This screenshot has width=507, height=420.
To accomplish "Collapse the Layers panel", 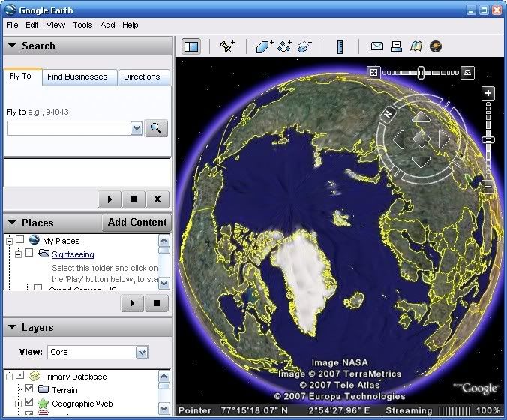I will 12,327.
